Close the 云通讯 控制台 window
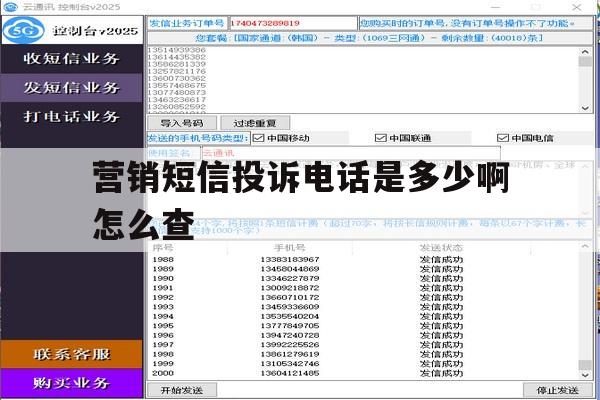 click(577, 7)
